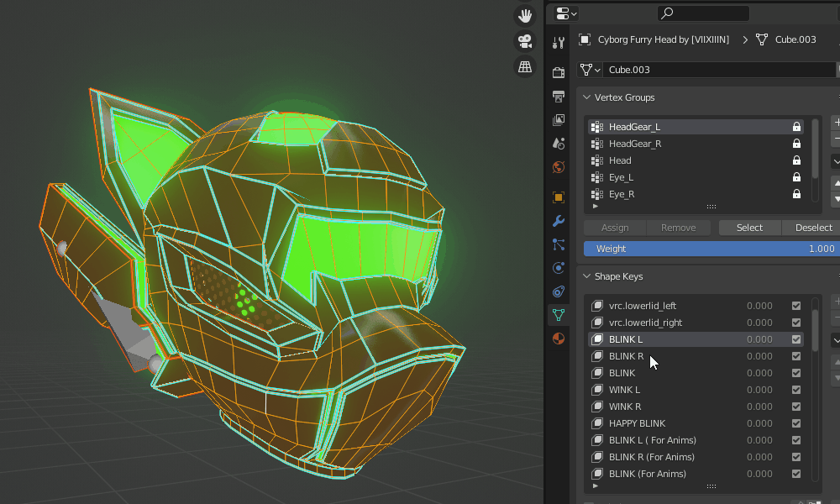Uncheck the WINK L shape key checkbox
The width and height of the screenshot is (840, 504).
point(796,390)
